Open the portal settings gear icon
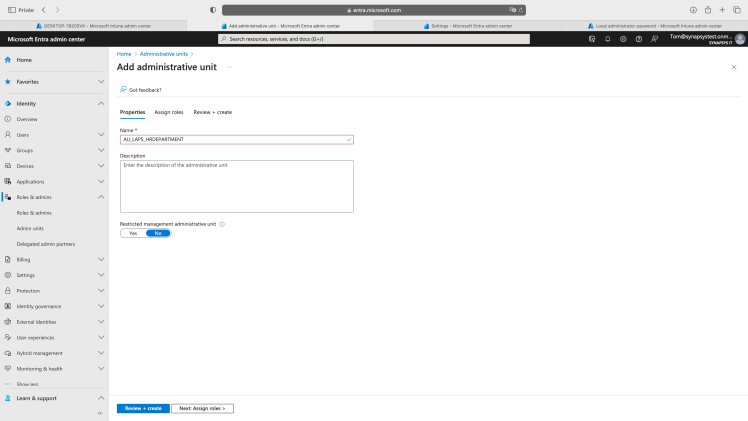The width and height of the screenshot is (748, 421). click(x=622, y=39)
